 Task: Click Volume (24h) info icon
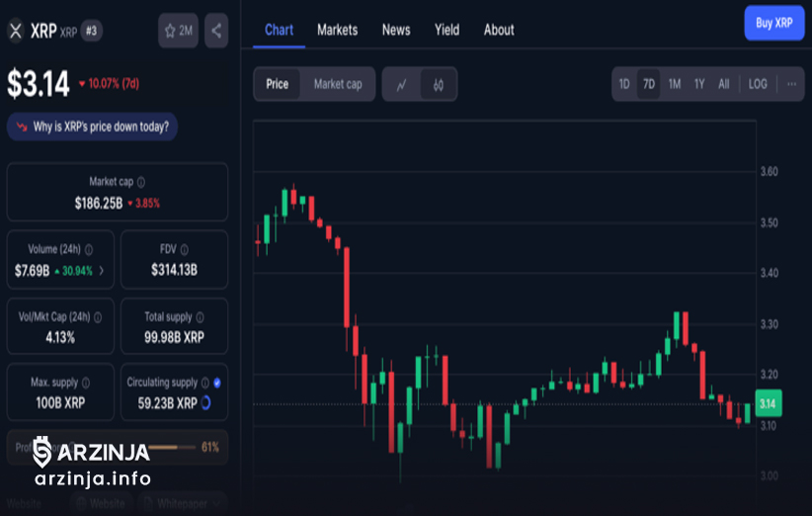pyautogui.click(x=89, y=250)
